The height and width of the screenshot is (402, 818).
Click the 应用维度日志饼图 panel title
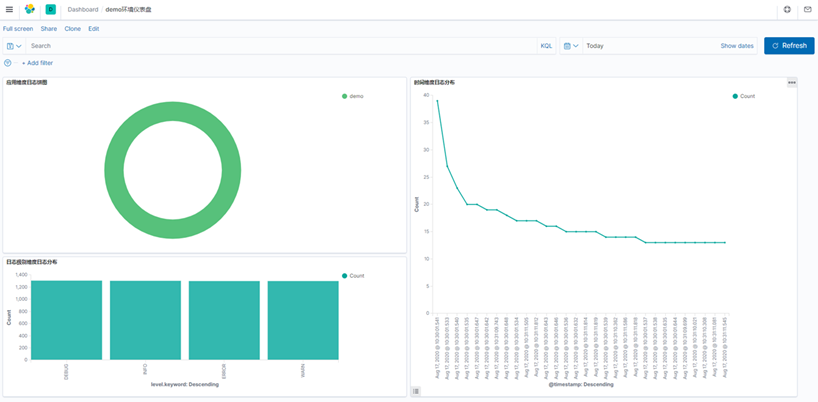pyautogui.click(x=27, y=82)
